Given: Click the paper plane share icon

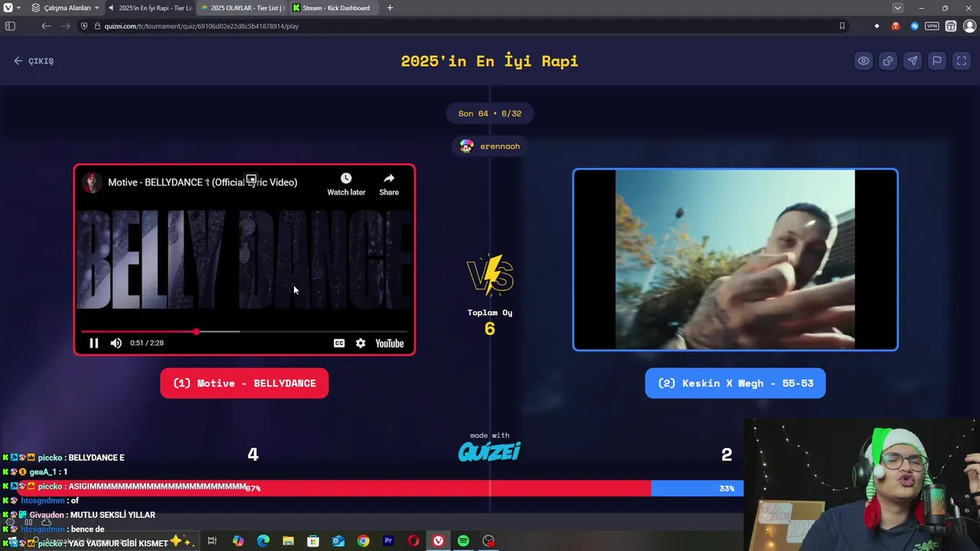Looking at the screenshot, I should (913, 61).
